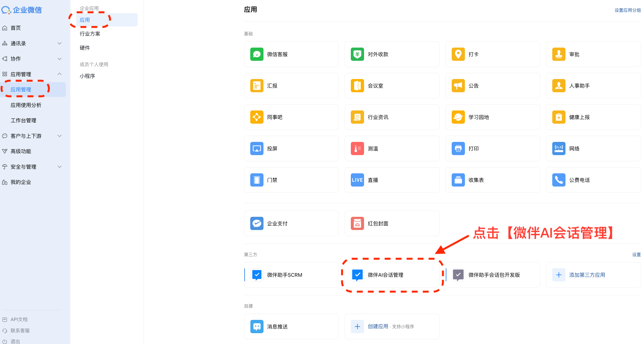Click the 企业微信 logo

pos(22,10)
